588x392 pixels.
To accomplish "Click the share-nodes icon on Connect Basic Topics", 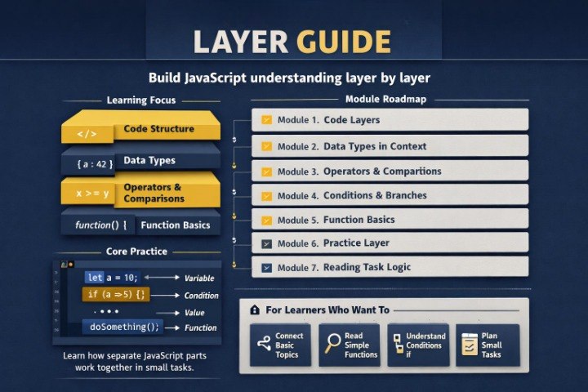I will pyautogui.click(x=264, y=344).
